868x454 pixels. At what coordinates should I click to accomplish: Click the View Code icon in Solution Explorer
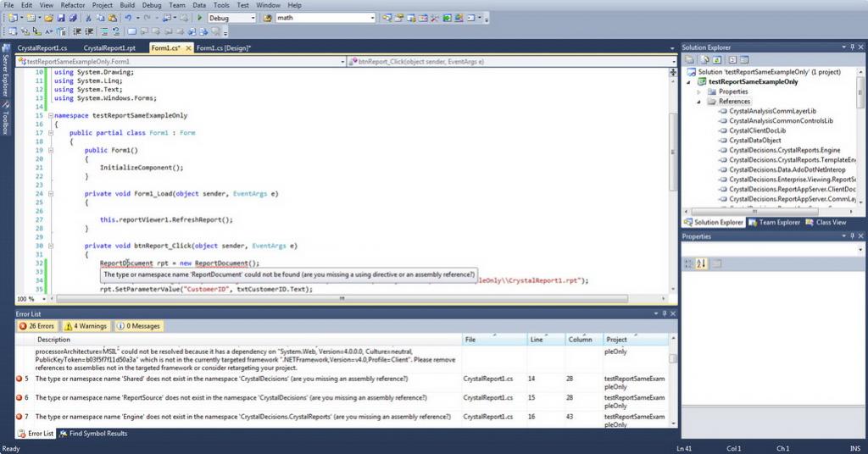[x=732, y=60]
